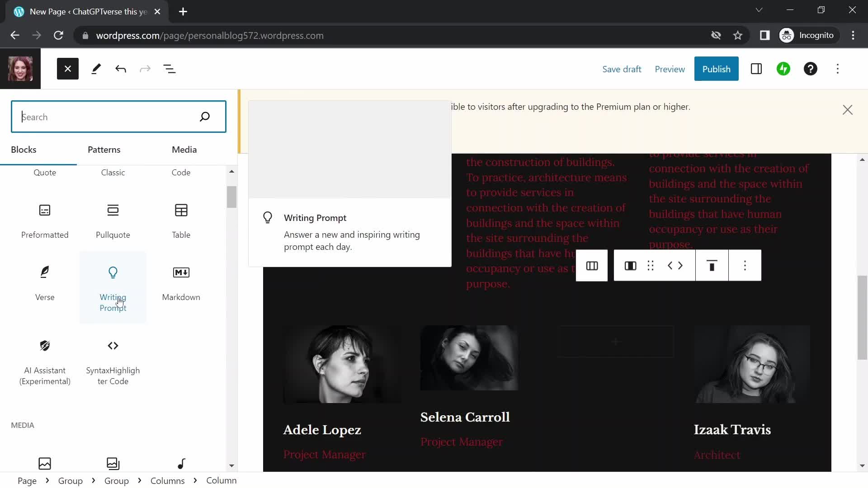Click the search magnifier icon
Screen dimensions: 868x488
[205, 117]
